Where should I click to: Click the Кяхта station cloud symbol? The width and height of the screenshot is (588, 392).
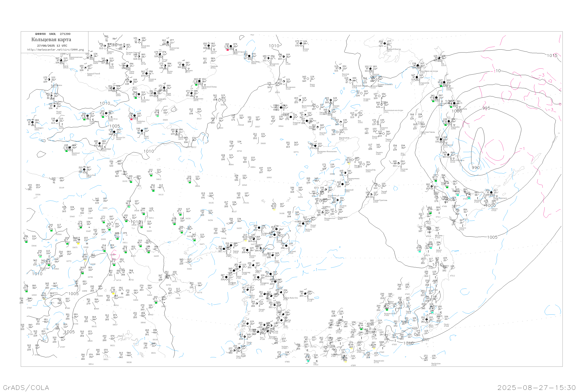(61, 60)
